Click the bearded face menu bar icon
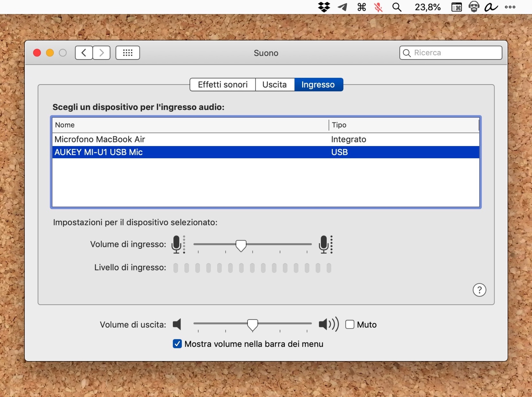532x397 pixels. click(474, 7)
